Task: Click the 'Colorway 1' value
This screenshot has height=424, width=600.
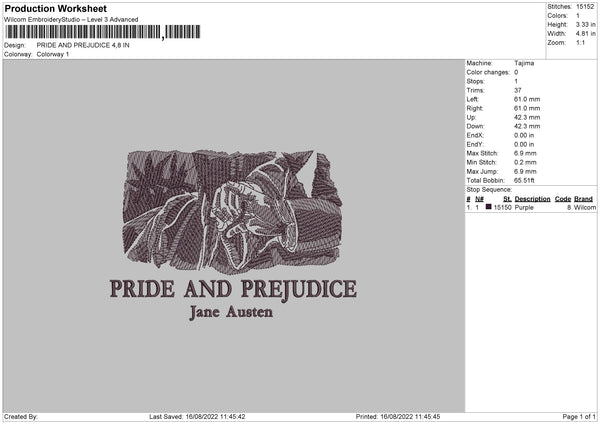Action: [x=53, y=54]
